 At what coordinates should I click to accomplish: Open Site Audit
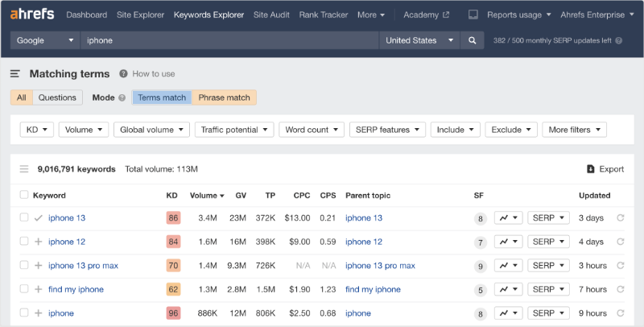(271, 14)
